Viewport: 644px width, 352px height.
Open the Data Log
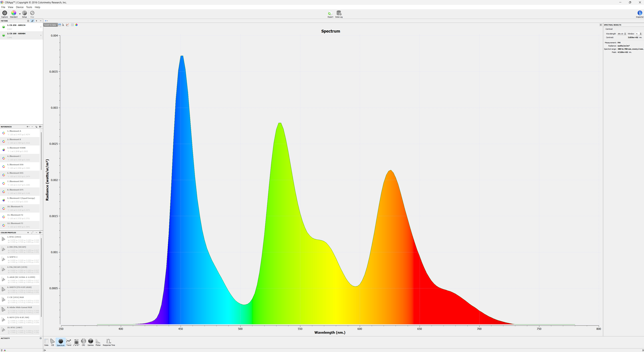point(339,13)
